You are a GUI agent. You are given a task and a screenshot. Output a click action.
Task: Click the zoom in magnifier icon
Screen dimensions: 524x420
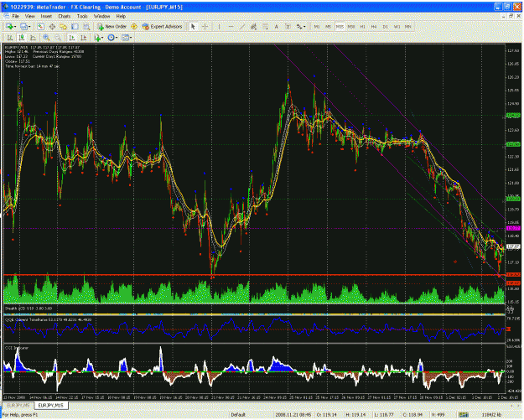(x=46, y=38)
